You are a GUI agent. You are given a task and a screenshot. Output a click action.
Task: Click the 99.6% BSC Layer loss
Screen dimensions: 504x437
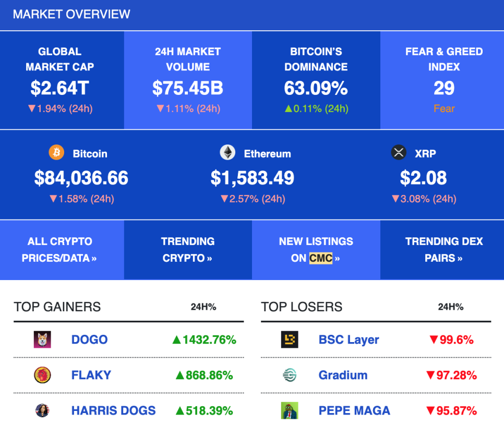click(451, 339)
